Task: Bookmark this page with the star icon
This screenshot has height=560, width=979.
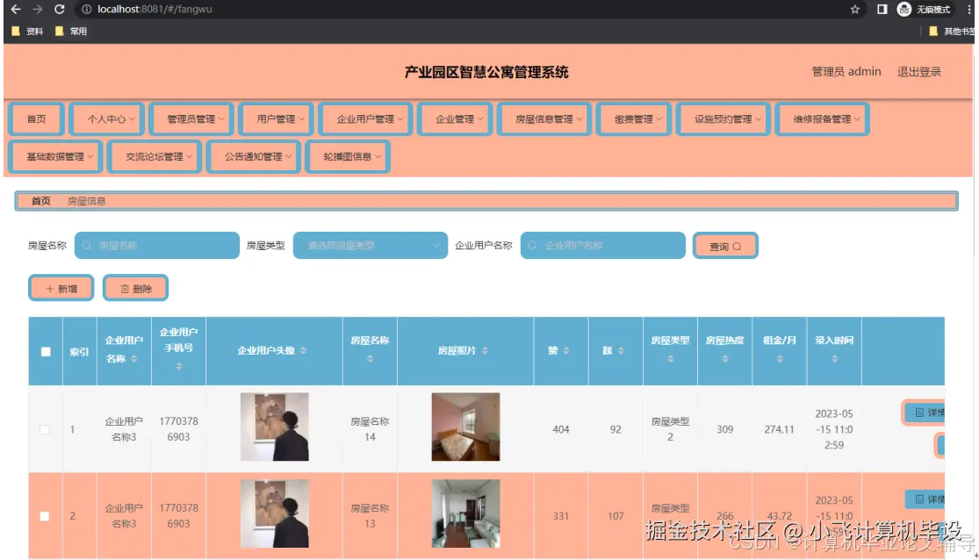Action: point(854,9)
